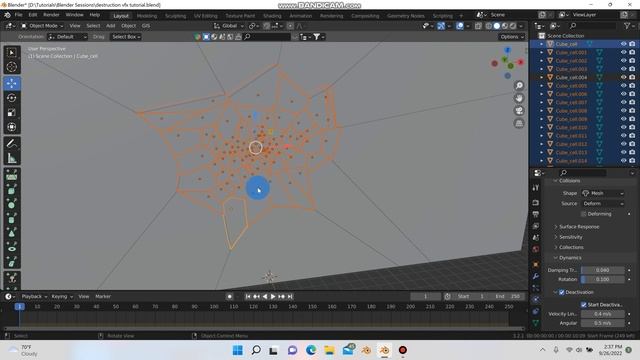Choose the Select Box tool icon
This screenshot has height=360, width=640.
pyautogui.click(x=11, y=52)
